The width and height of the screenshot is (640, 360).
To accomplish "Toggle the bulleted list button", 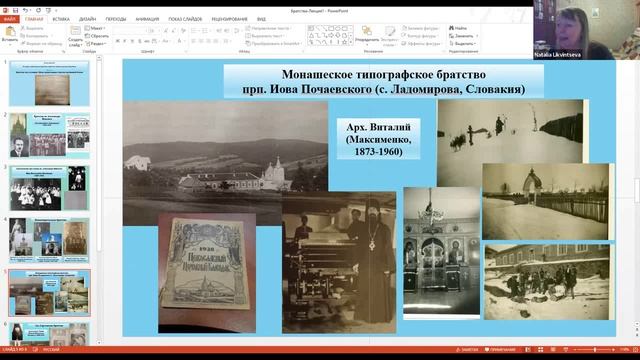I will 194,30.
